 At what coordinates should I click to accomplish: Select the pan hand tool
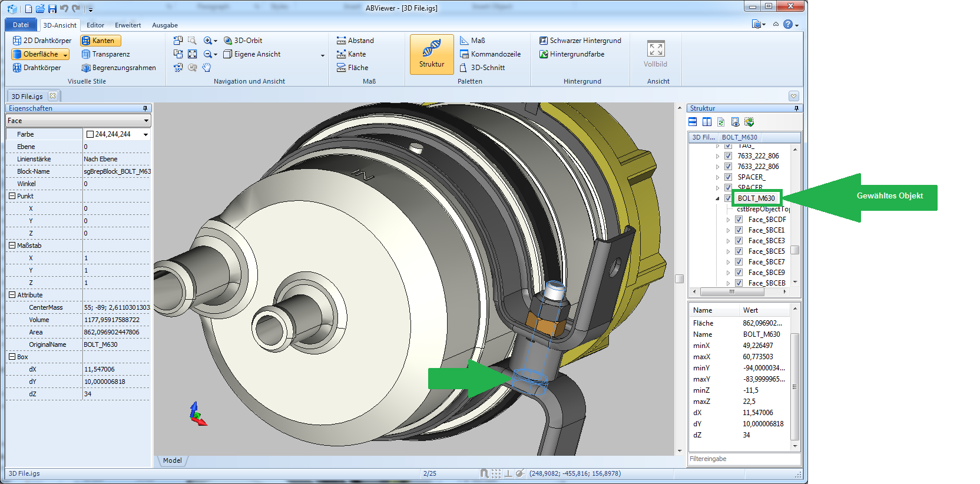pos(207,68)
